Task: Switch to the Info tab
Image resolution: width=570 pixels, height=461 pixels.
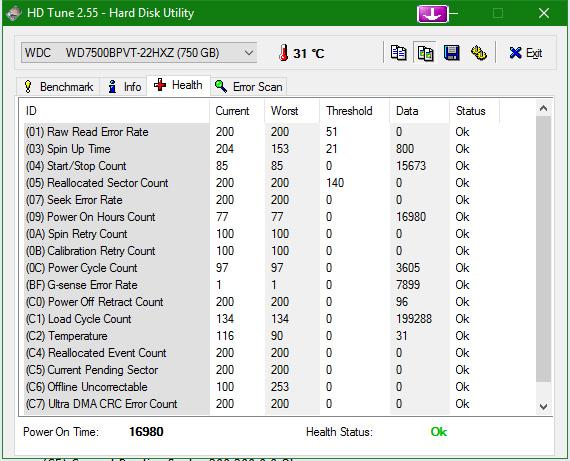Action: (x=125, y=87)
